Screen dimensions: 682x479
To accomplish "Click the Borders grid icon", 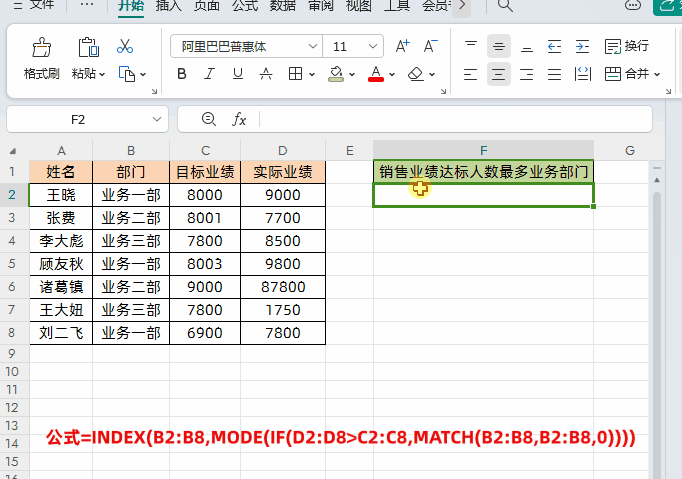I will 295,74.
